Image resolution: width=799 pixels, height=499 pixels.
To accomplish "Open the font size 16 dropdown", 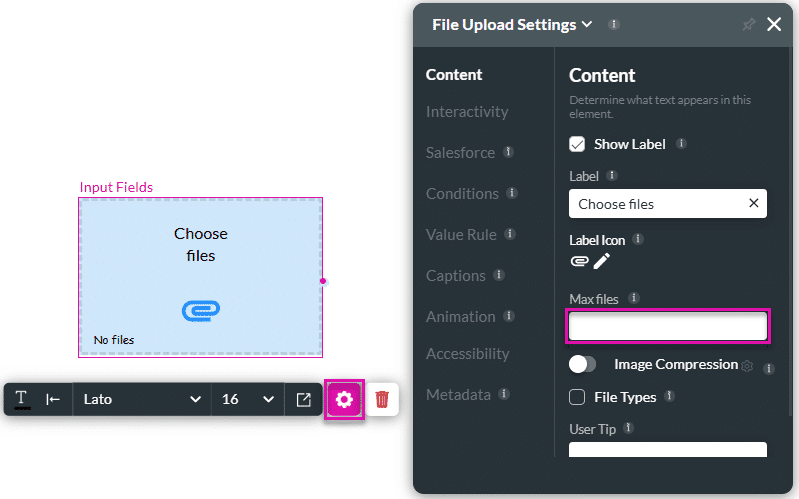I will tap(247, 399).
